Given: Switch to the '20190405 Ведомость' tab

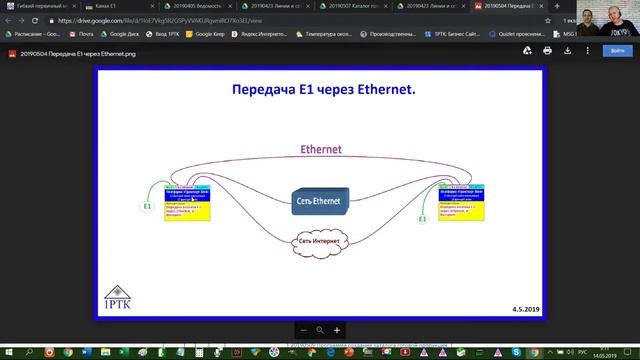Looking at the screenshot, I should click(196, 6).
